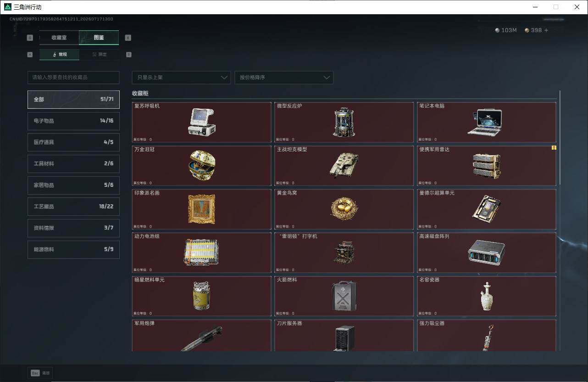
Task: Click the 收藏柜 section heading
Action: click(140, 93)
